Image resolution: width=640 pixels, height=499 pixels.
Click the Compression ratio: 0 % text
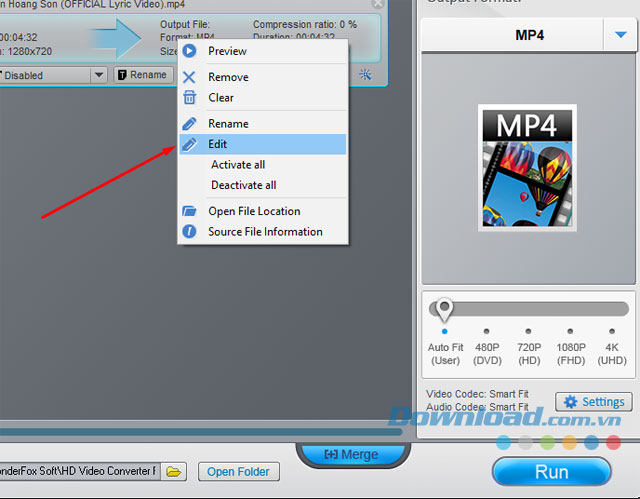[305, 24]
